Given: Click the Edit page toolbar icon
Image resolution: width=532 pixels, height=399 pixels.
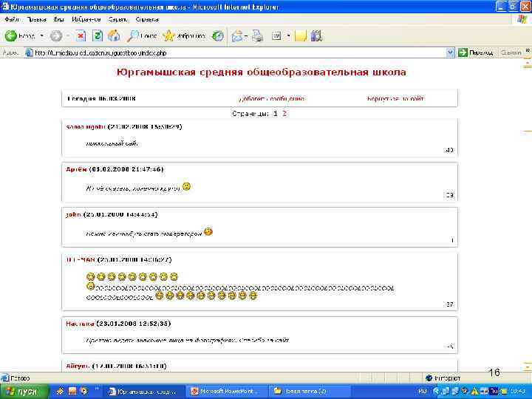Looking at the screenshot, I should pos(276,35).
